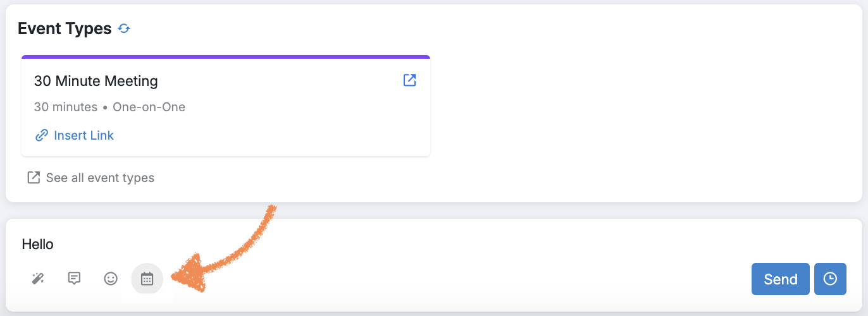868x316 pixels.
Task: Click the purple bar atop the event card
Action: [x=226, y=57]
